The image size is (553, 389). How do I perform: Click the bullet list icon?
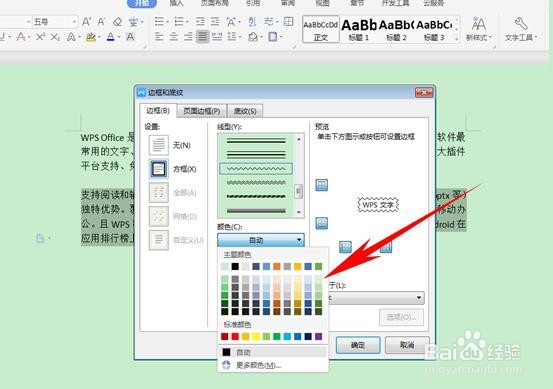pos(159,22)
